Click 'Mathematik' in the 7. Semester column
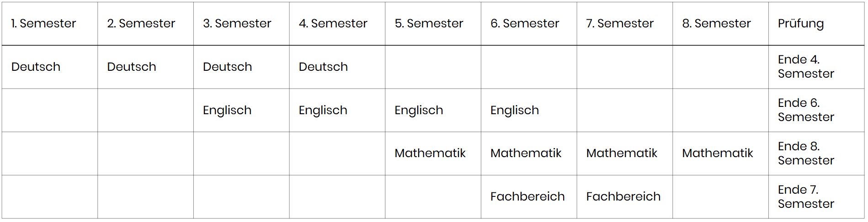 tap(622, 153)
